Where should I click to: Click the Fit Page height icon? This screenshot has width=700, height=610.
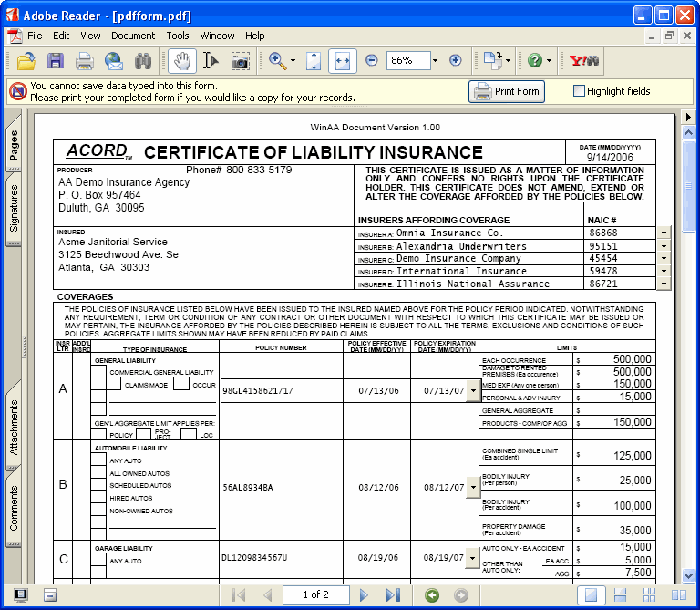[314, 61]
